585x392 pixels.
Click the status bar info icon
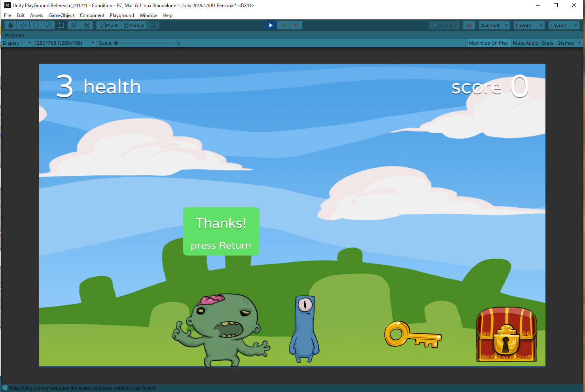pos(5,388)
